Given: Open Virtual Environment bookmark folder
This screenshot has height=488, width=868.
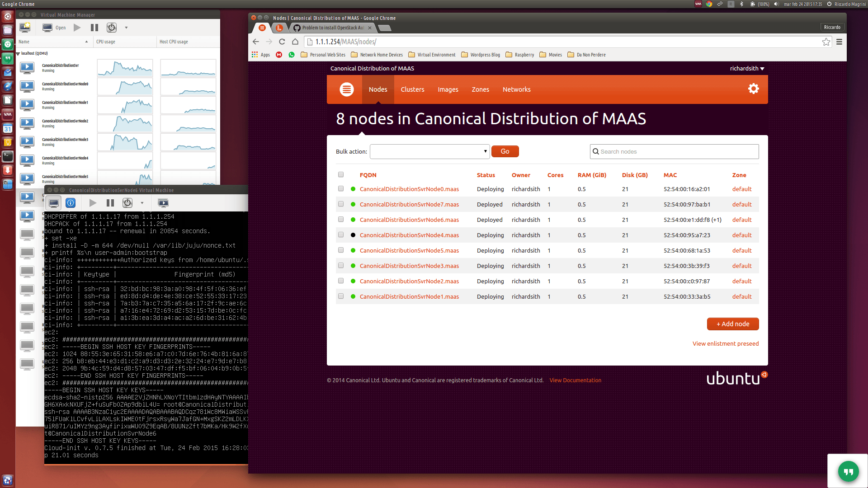Looking at the screenshot, I should [432, 55].
